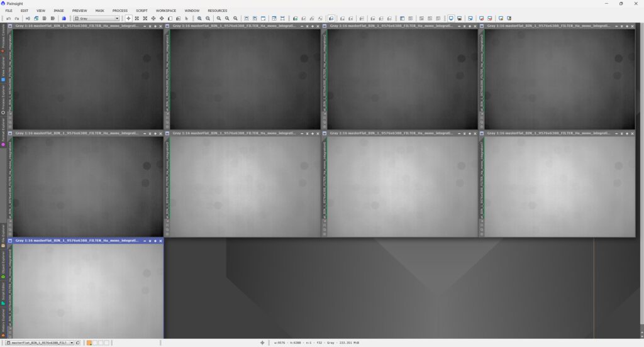The width and height of the screenshot is (644, 347).
Task: Open the WINDOW menu
Action: [x=192, y=11]
